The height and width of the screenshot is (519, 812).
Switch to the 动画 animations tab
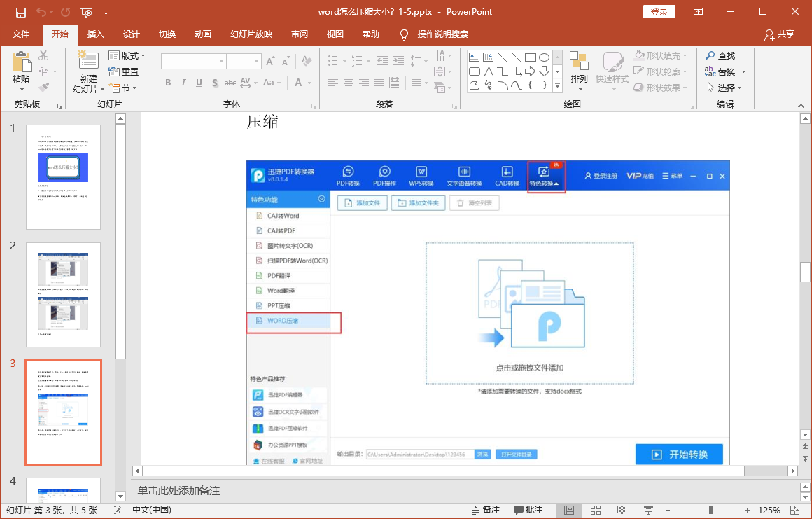click(203, 34)
